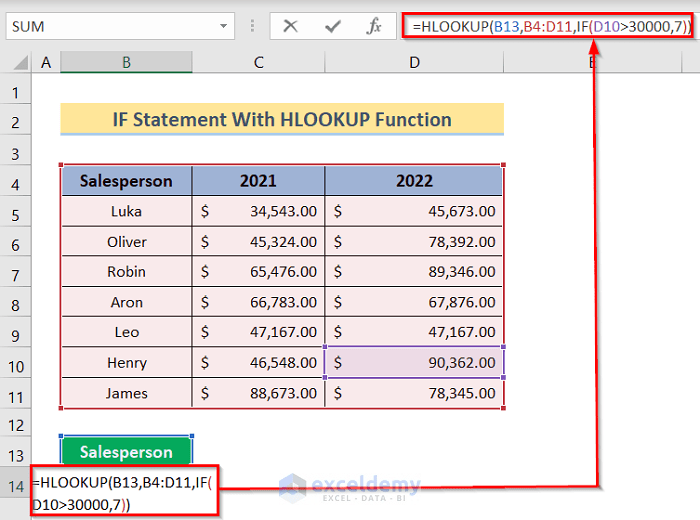Click the title cell IF Statement With HLOOKUP Function
Screen dimensions: 700x520
(282, 119)
